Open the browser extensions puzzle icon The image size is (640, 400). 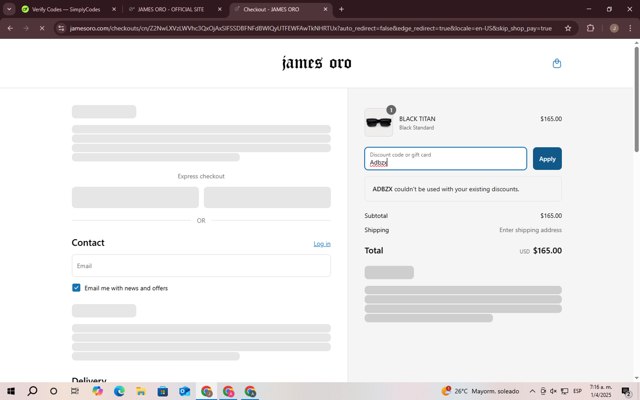[x=590, y=28]
